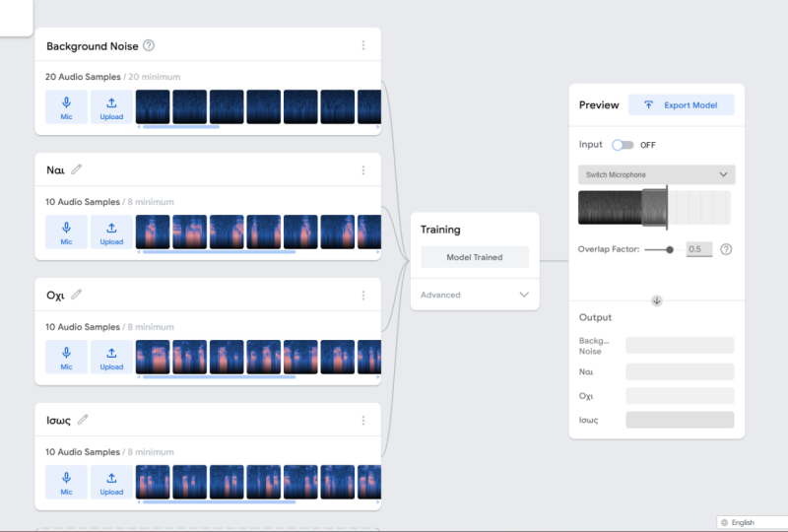Open options menu for Ισως class
Screen dimensions: 788x532
click(363, 421)
